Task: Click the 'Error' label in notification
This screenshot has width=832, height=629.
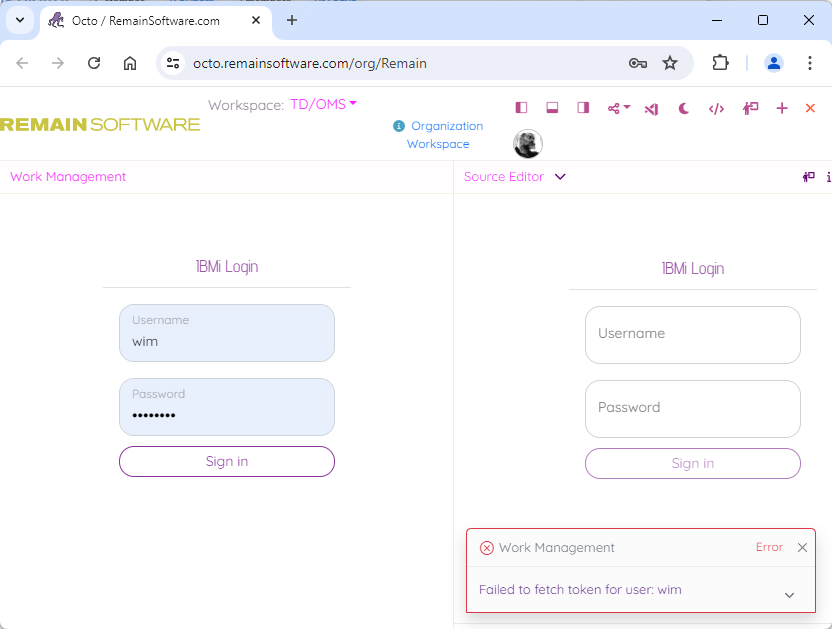Action: [x=769, y=547]
